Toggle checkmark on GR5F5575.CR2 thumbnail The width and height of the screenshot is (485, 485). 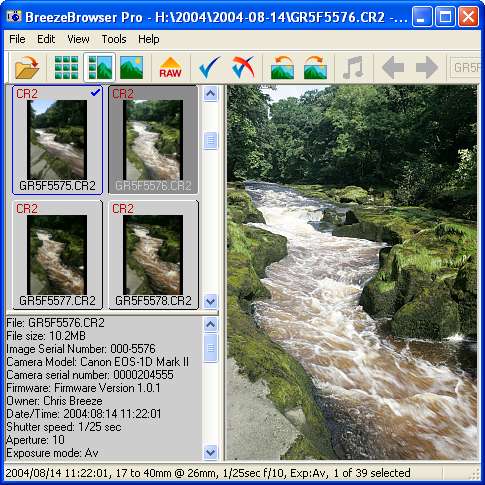[x=95, y=93]
